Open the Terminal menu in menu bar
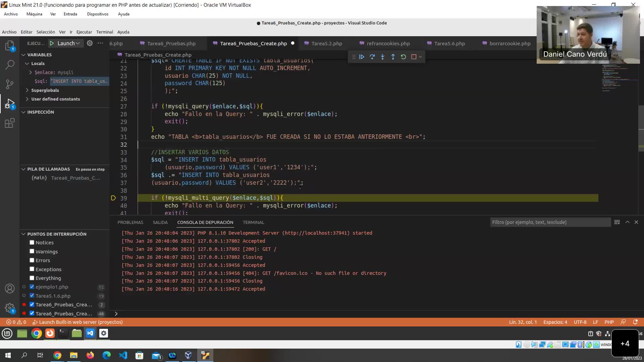The image size is (644, 362). pyautogui.click(x=104, y=32)
